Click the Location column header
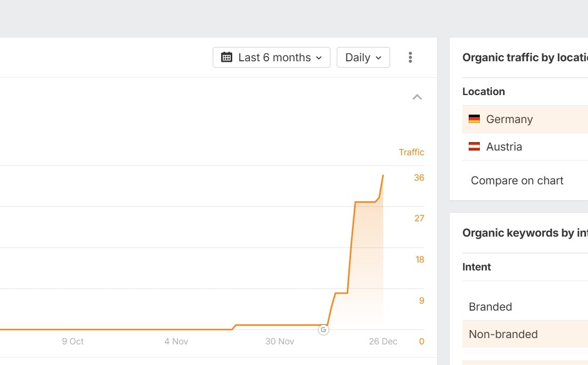588x365 pixels. click(483, 91)
